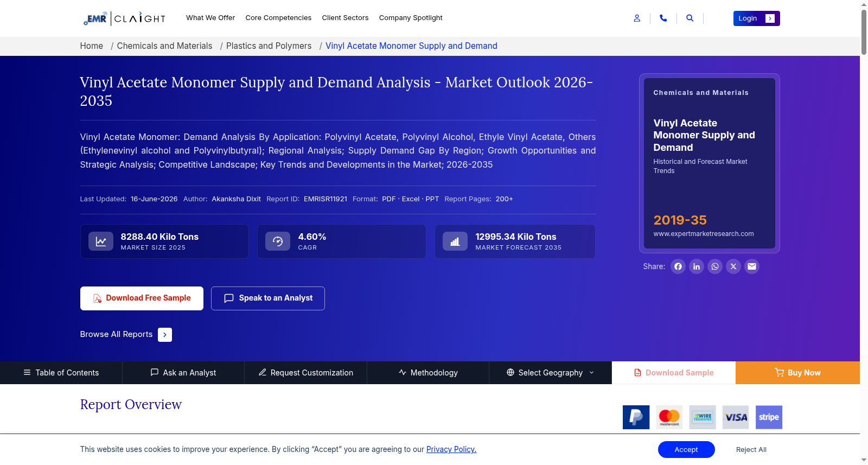Share the report on X
This screenshot has height=465, width=868.
point(733,266)
